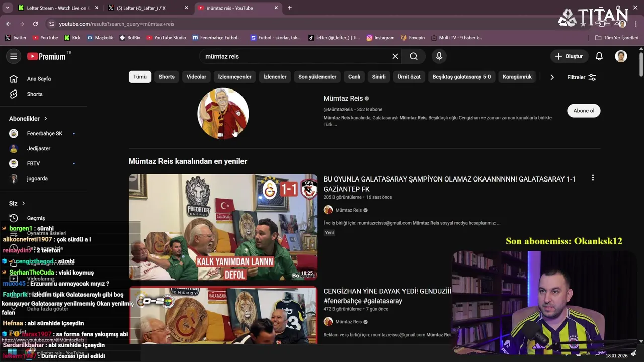Go back with browser back arrow
The height and width of the screenshot is (362, 644).
[8, 24]
